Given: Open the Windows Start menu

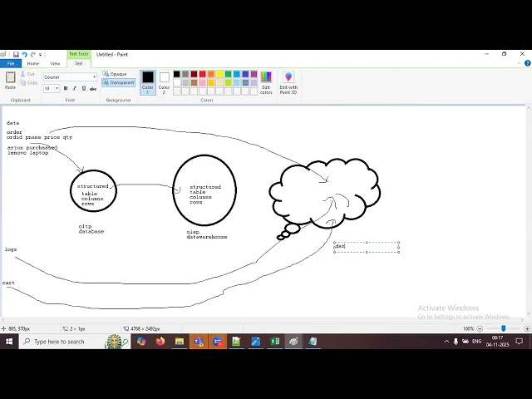Looking at the screenshot, I should (x=9, y=342).
